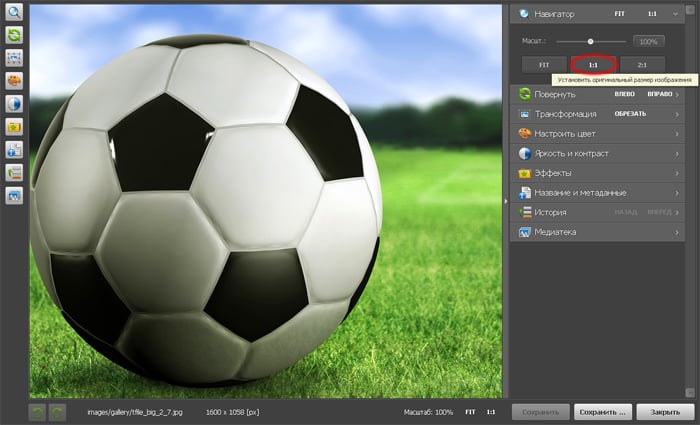
Task: Click the 2:1 zoom button
Action: (641, 64)
